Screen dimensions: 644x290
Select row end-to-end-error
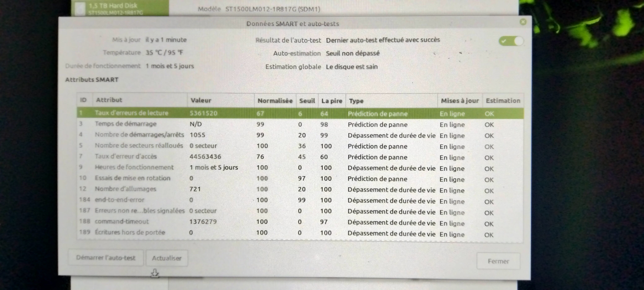point(300,200)
